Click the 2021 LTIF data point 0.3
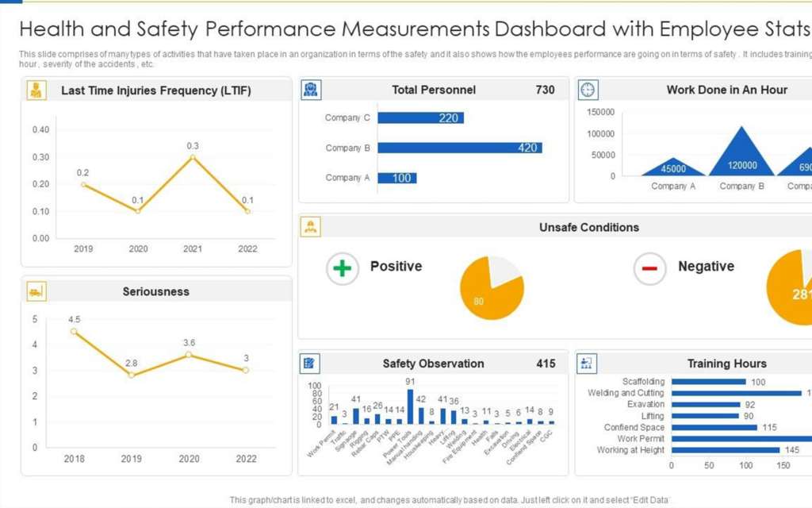Screen dimensions: 812x508 point(193,157)
